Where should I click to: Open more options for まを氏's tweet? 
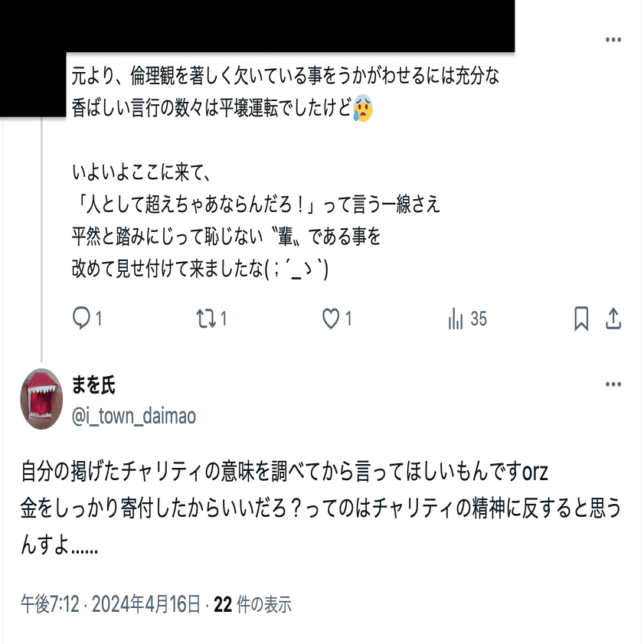pos(613,384)
